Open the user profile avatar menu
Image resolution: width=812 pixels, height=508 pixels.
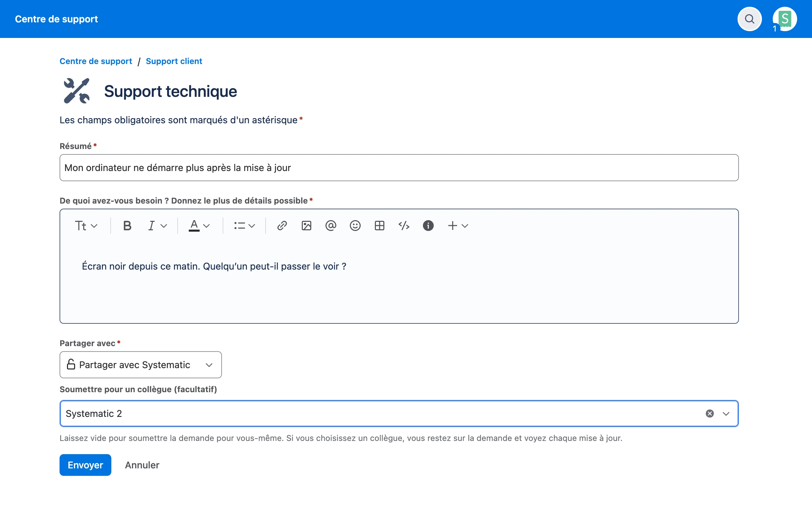point(785,19)
